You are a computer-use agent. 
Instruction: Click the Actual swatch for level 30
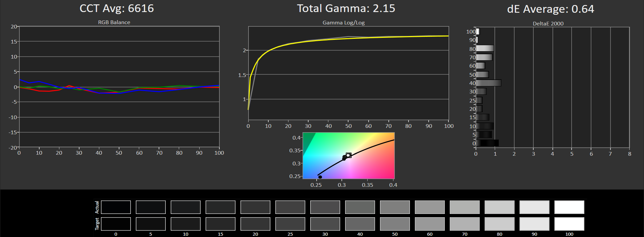[325, 207]
